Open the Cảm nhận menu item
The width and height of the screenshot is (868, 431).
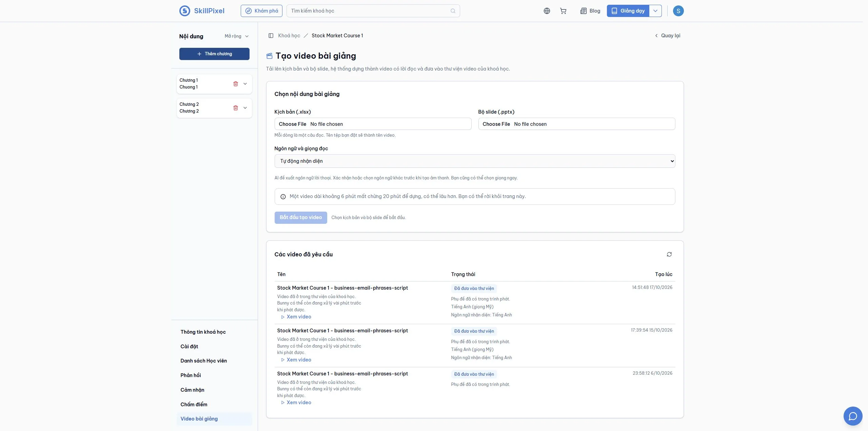pos(192,390)
